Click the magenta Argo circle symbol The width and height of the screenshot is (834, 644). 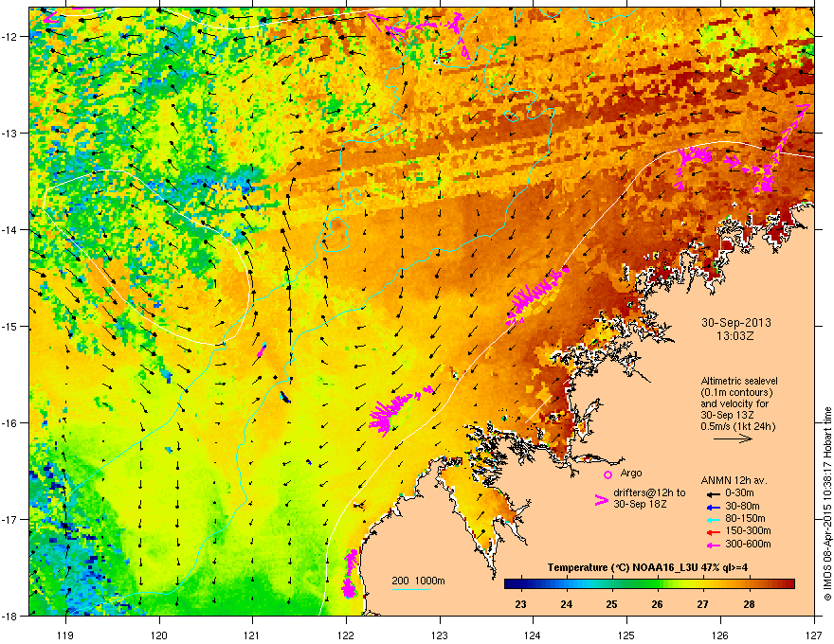click(607, 474)
